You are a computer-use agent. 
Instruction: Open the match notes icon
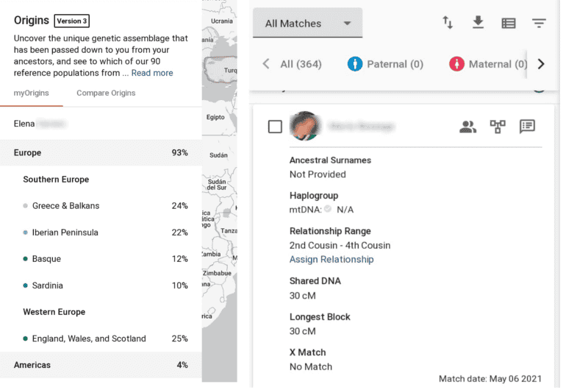click(527, 127)
